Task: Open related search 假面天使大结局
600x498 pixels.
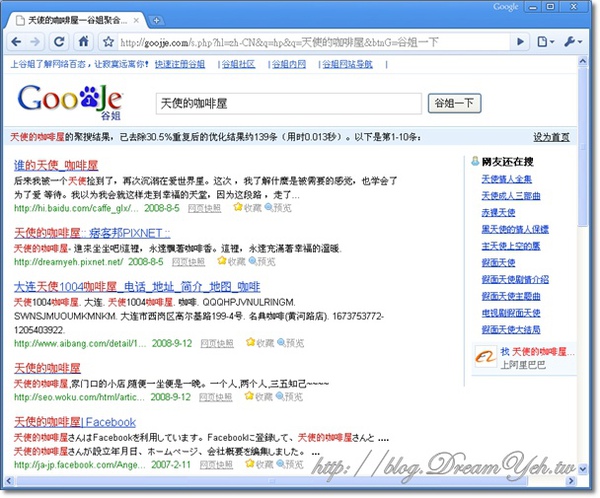Action: pyautogui.click(x=511, y=330)
